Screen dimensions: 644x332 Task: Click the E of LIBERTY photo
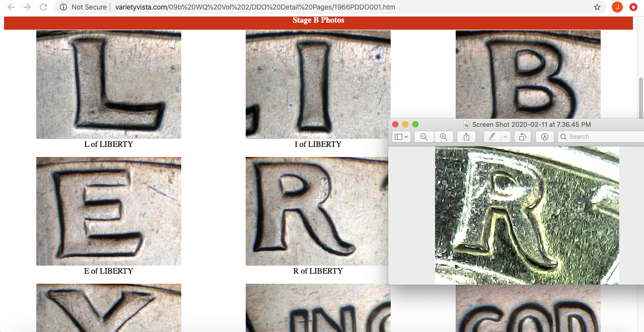pos(109,211)
